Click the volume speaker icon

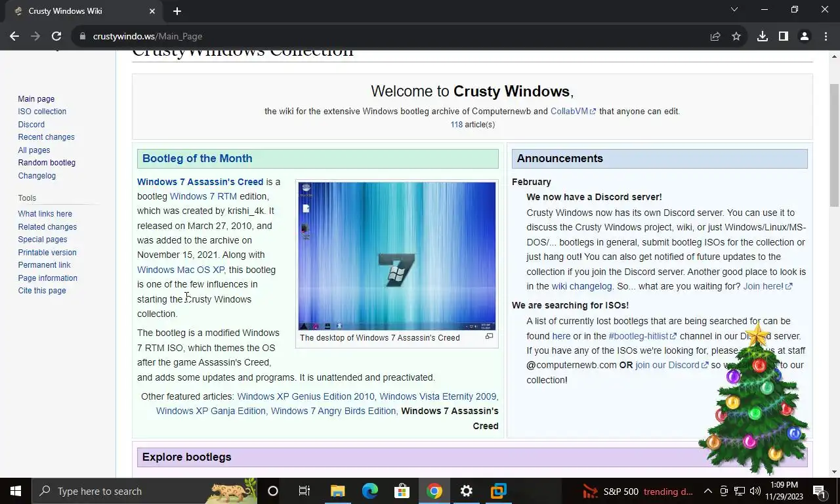(x=755, y=491)
